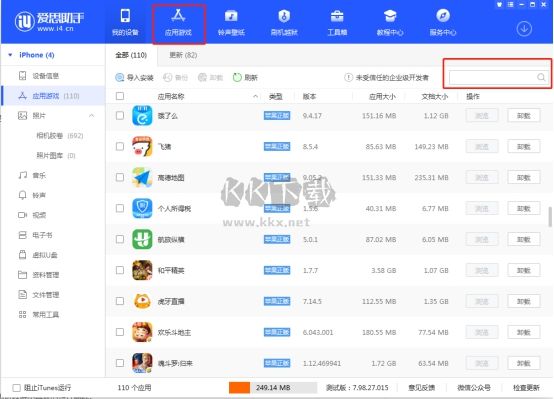Switch to the 更新 (82) tab
Image resolution: width=554 pixels, height=399 pixels.
tap(183, 55)
